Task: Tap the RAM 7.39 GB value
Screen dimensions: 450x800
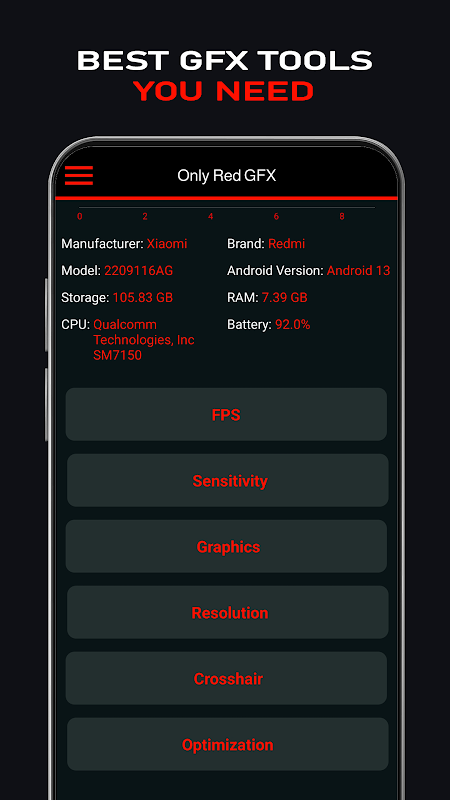Action: coord(284,297)
